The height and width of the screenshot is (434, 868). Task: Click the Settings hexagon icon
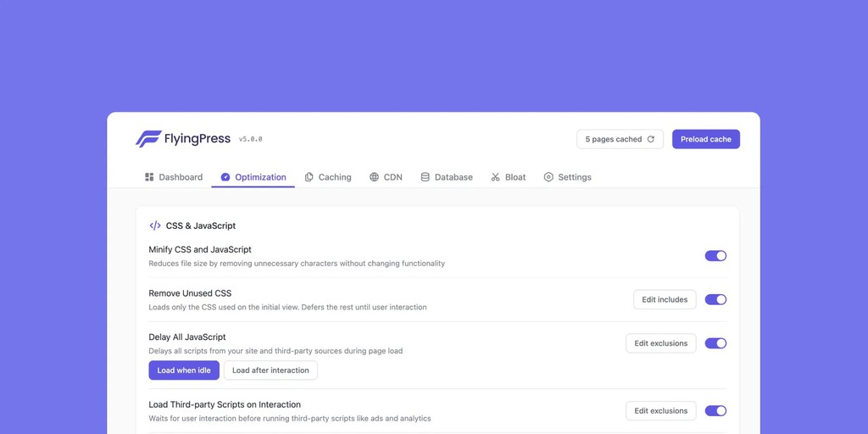548,177
